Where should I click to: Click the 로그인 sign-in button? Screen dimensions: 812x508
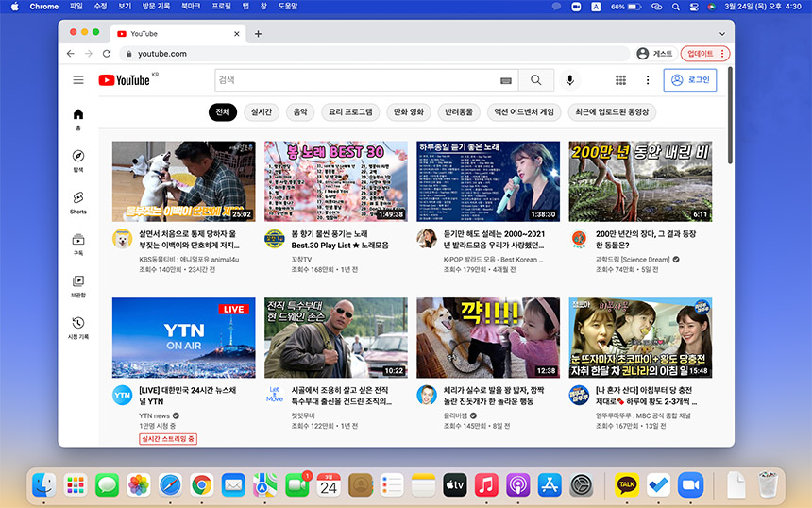click(x=690, y=80)
